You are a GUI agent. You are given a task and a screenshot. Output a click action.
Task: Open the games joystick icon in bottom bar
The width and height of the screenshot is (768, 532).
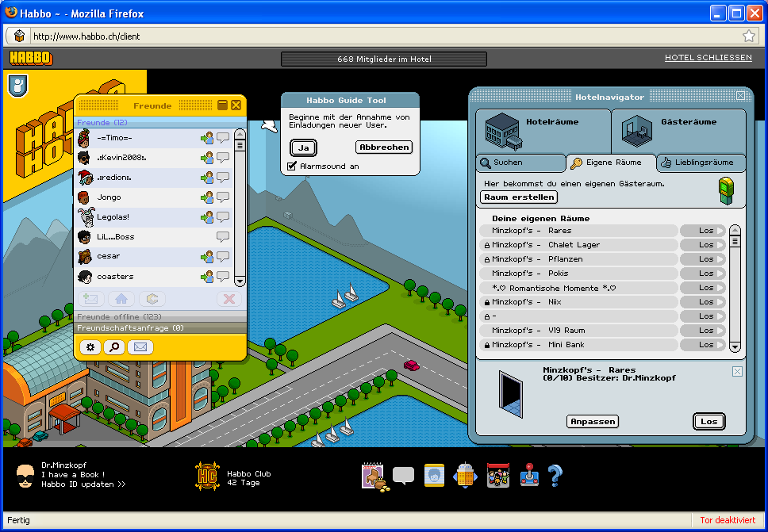pos(528,475)
